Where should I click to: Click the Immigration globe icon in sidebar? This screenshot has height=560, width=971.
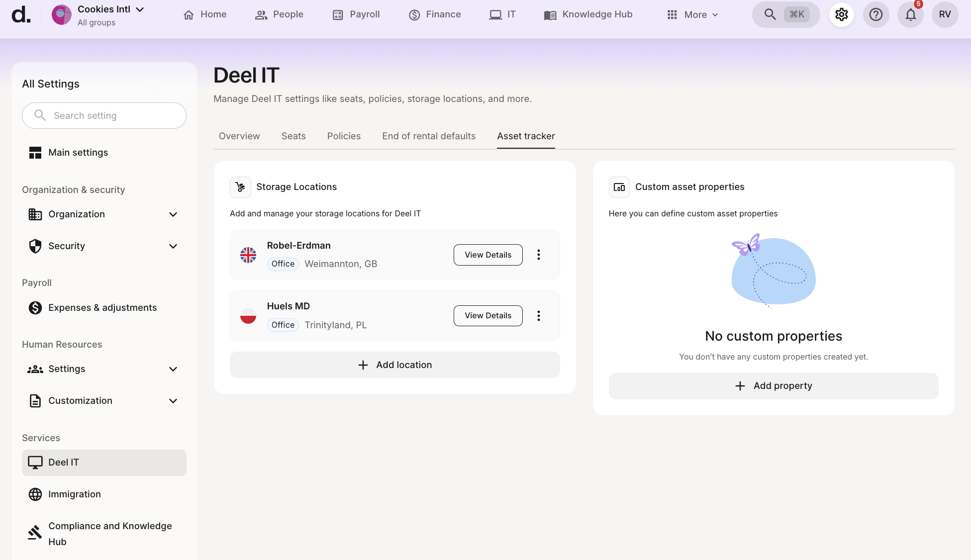pos(35,494)
